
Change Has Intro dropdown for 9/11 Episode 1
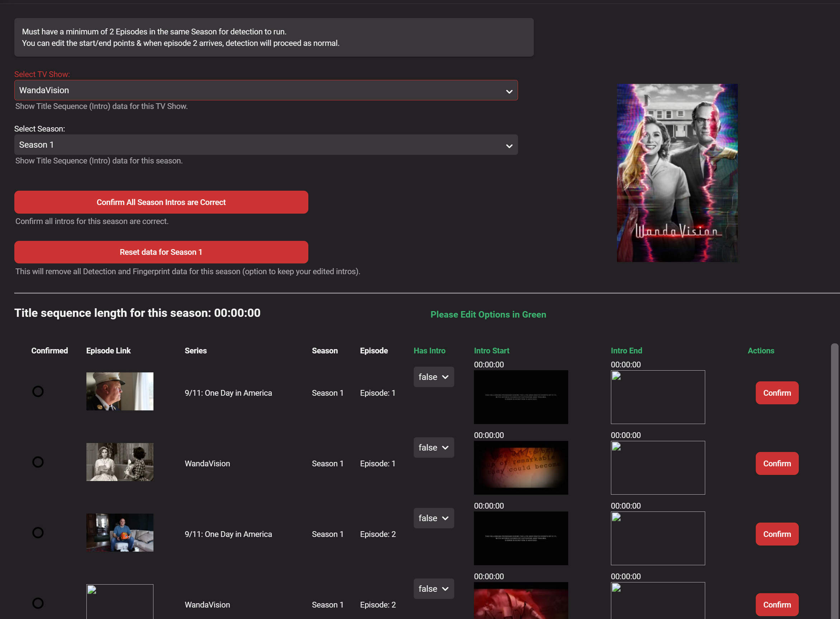pos(434,377)
